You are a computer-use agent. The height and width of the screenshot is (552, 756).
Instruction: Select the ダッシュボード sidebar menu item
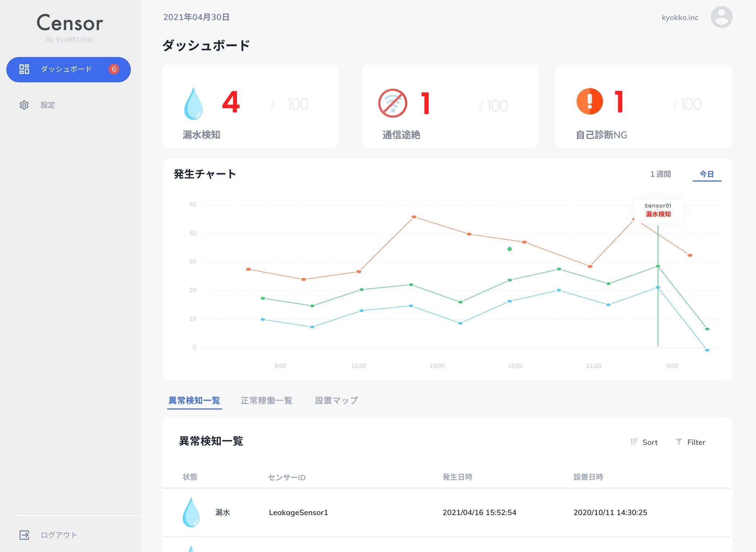pyautogui.click(x=69, y=69)
